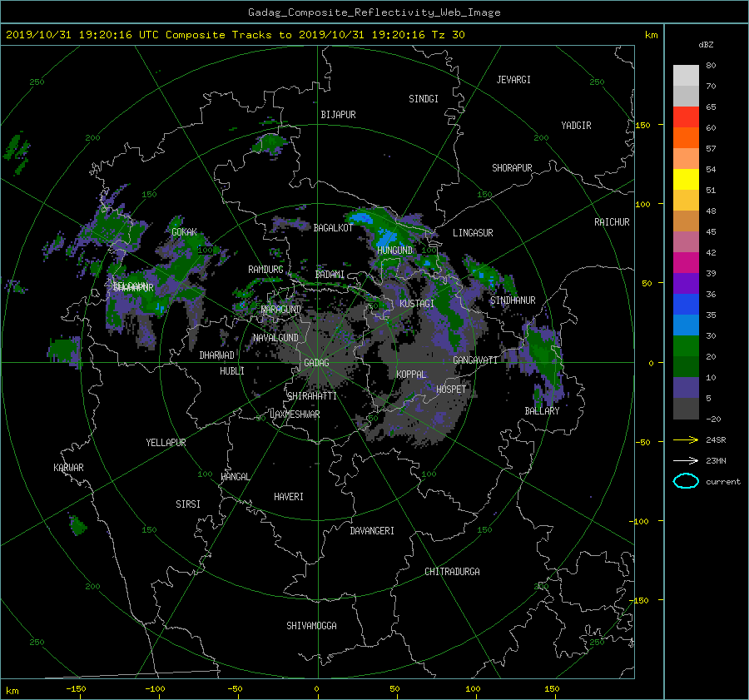Screen dimensions: 749x700
Task: Click the purple 36 dBZ legend swatch
Action: pos(686,284)
